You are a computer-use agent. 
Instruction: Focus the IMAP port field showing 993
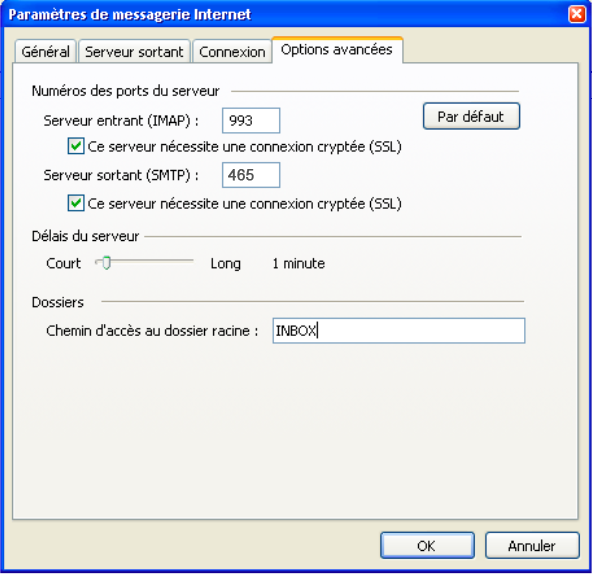click(x=251, y=121)
